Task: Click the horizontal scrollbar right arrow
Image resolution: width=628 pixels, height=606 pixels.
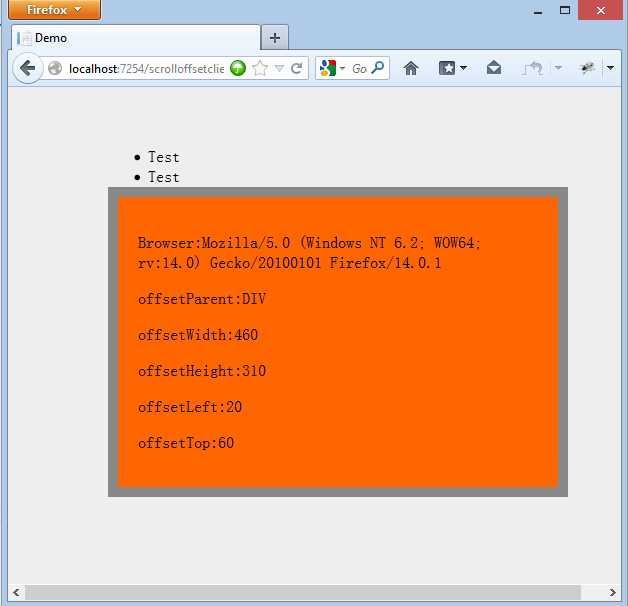Action: (613, 592)
